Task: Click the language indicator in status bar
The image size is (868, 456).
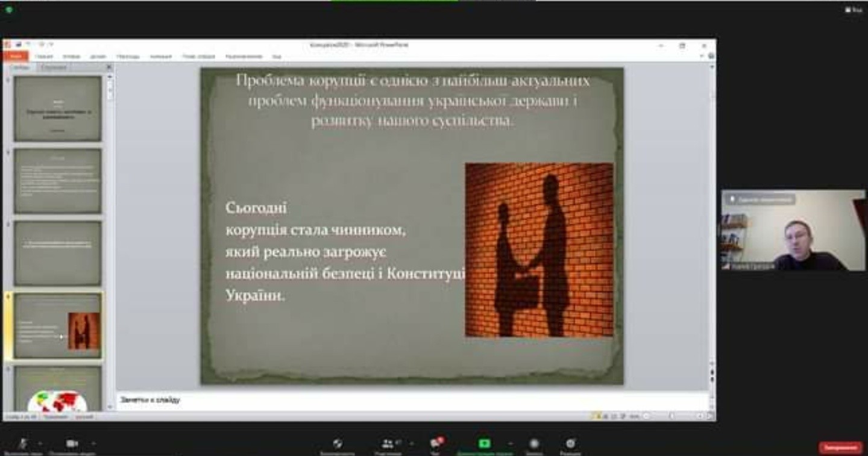Action: [x=83, y=416]
